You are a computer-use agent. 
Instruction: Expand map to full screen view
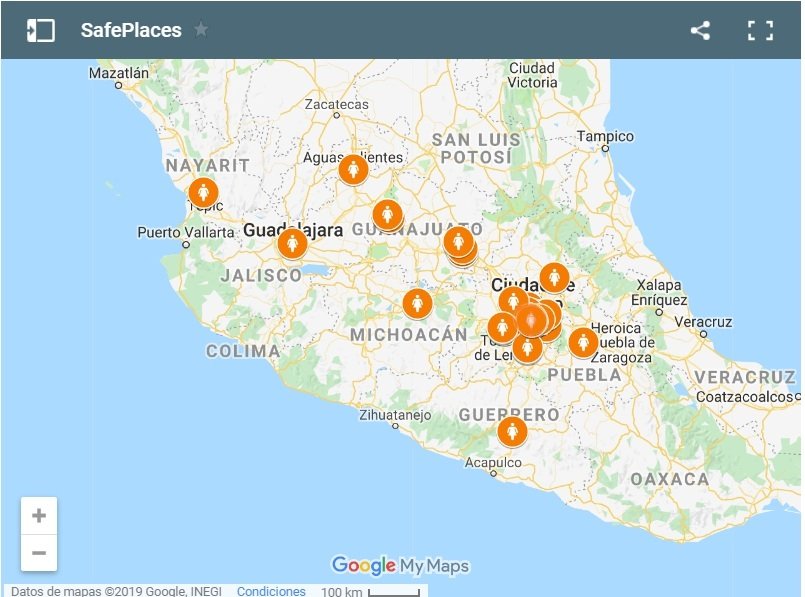coord(760,30)
